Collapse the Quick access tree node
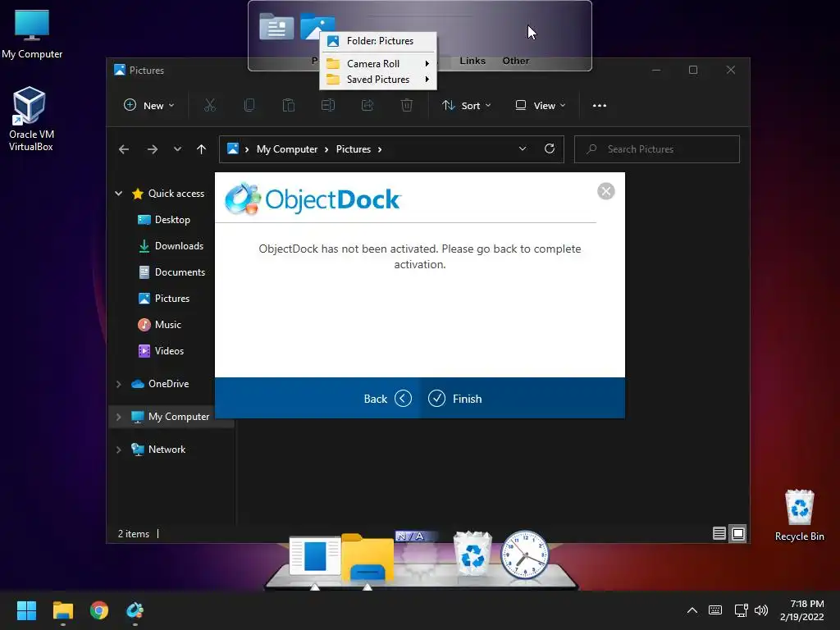This screenshot has height=630, width=840. point(118,194)
